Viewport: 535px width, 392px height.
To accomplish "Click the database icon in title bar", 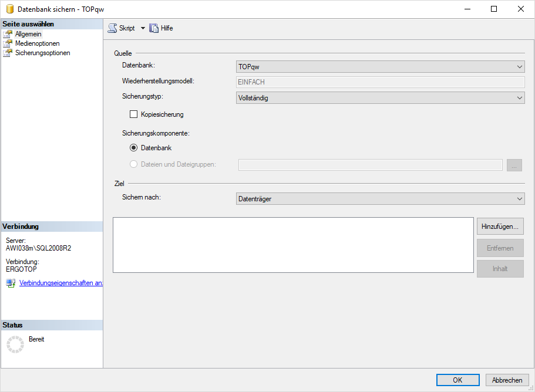I will 9,9.
